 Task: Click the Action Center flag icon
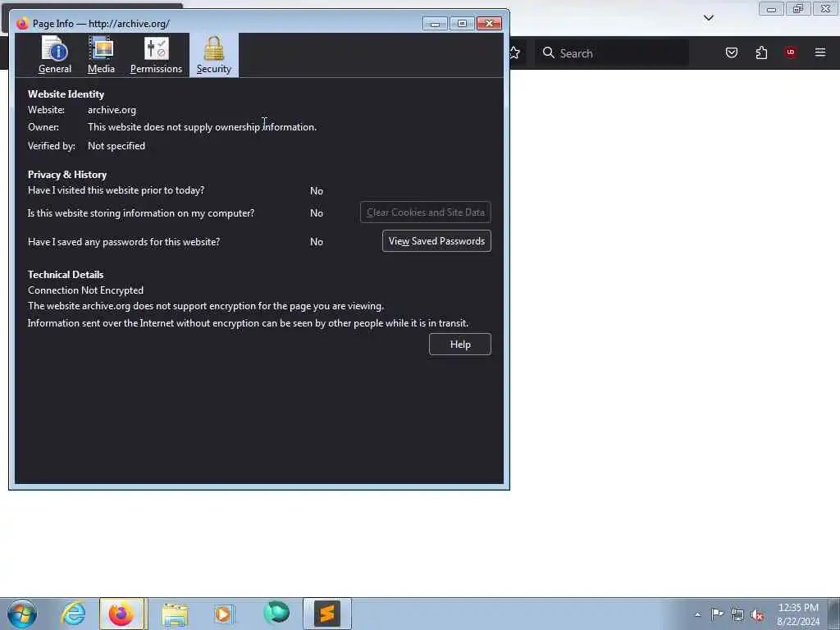(717, 614)
